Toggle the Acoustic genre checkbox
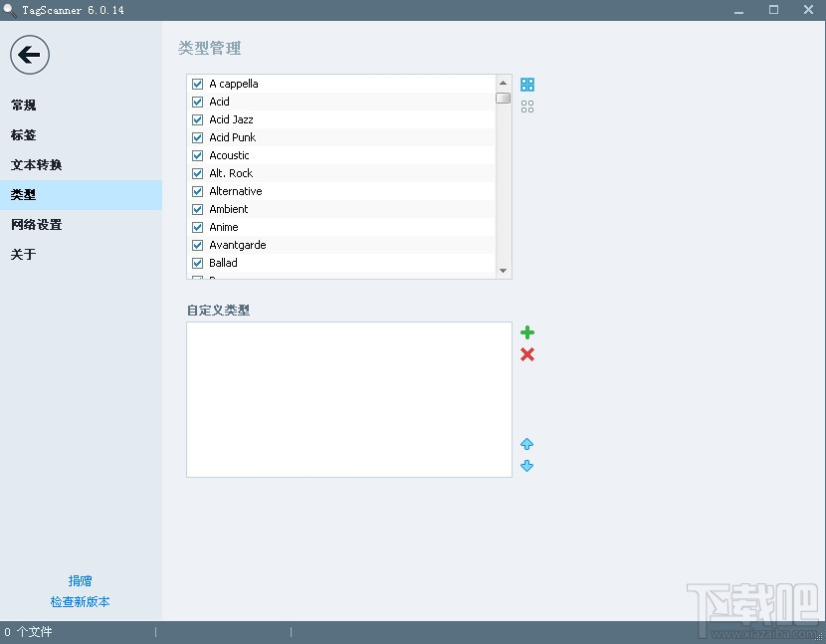The height and width of the screenshot is (644, 826). coord(197,155)
